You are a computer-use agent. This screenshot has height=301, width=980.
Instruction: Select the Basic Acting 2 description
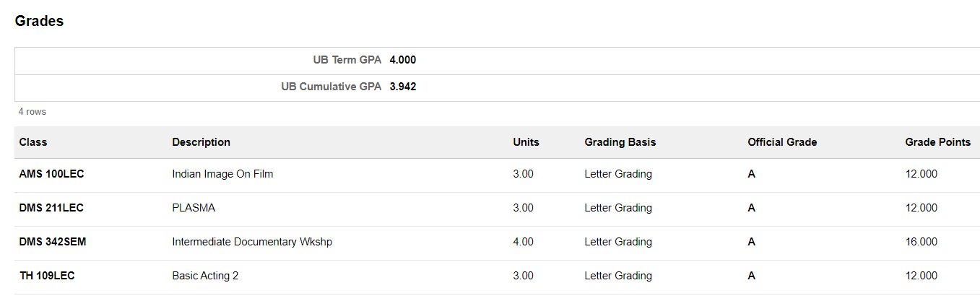click(205, 276)
